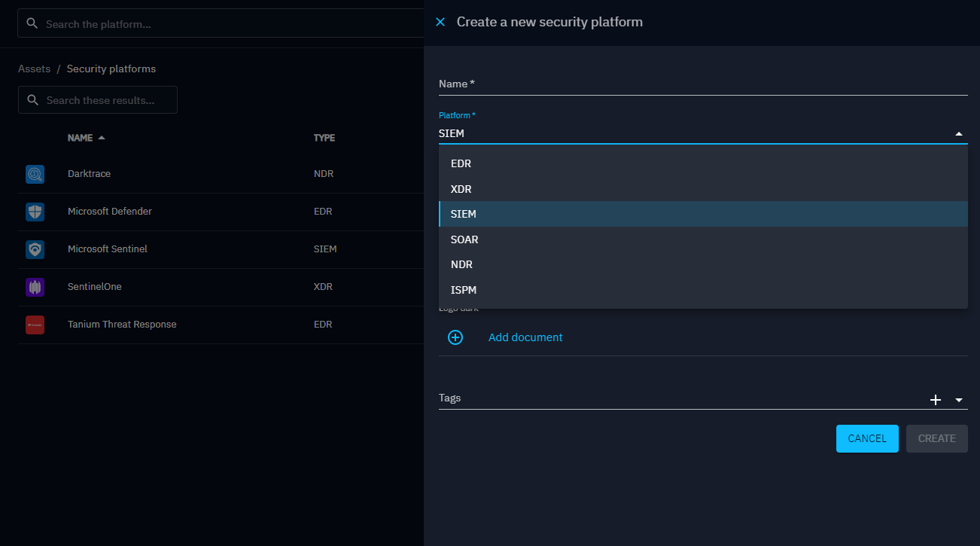This screenshot has width=980, height=546.
Task: Click the Darktrace logo icon
Action: coord(35,174)
